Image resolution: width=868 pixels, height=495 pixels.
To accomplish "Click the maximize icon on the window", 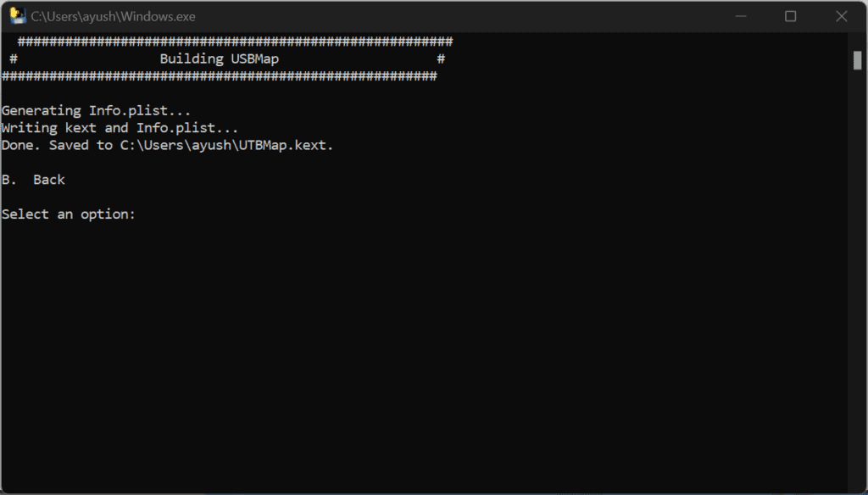I will tap(790, 15).
